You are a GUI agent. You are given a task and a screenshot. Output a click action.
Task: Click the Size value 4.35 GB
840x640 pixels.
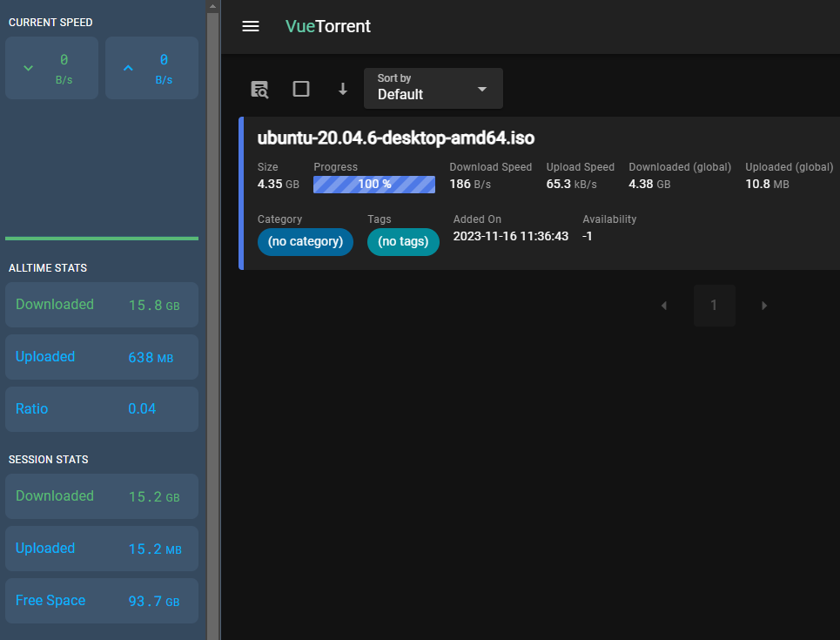[x=278, y=185]
